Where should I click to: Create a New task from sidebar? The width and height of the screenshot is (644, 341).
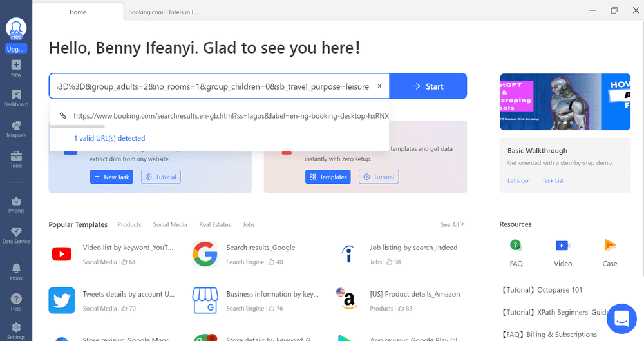(x=16, y=68)
